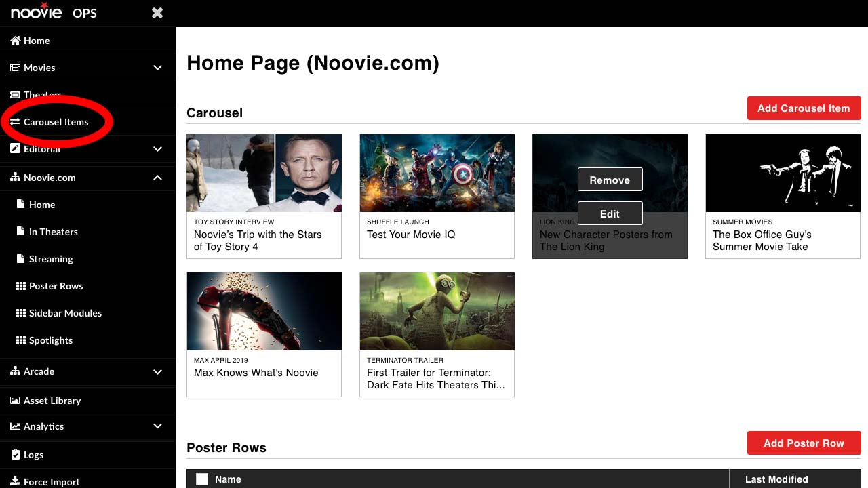Open the Asset Library
This screenshot has width=868, height=488.
(52, 401)
